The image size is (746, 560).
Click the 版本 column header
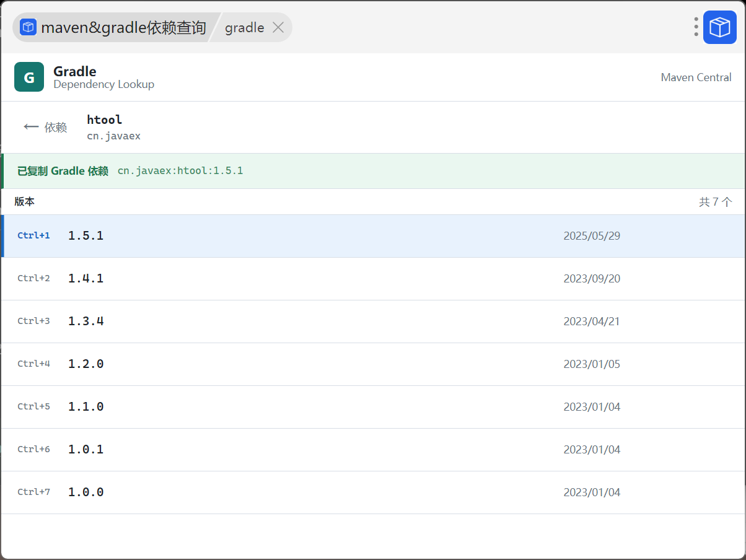(x=25, y=202)
